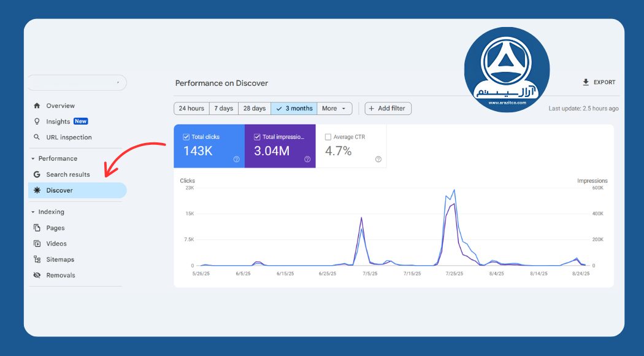The width and height of the screenshot is (644, 356).
Task: Click the Google G Search results icon
Action: point(37,174)
